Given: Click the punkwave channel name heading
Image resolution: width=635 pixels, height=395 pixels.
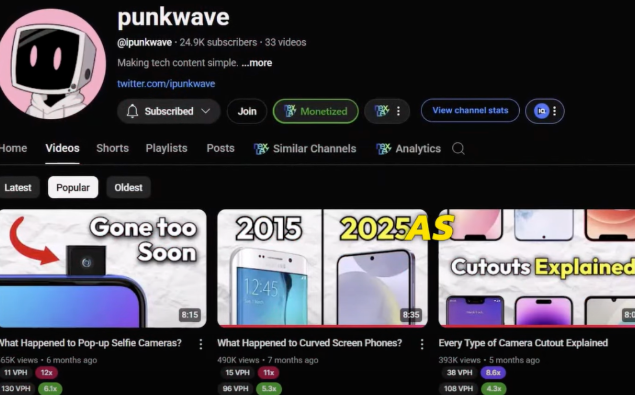Looking at the screenshot, I should point(173,17).
